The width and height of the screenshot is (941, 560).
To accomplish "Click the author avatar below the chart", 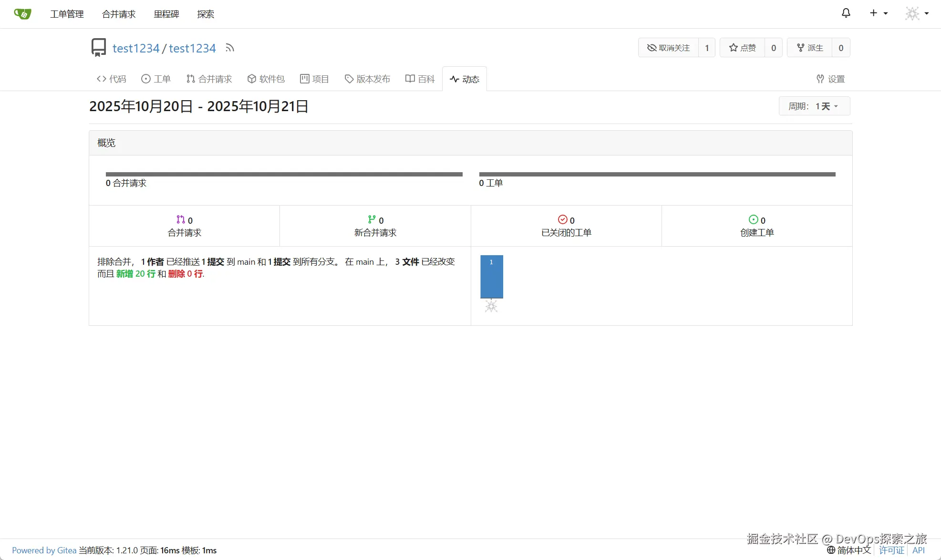I will tap(491, 306).
